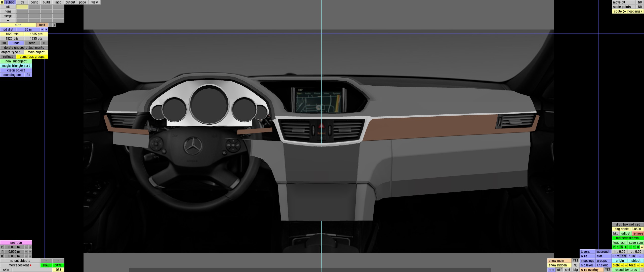
Task: Click the green SAVE button
Action: click(x=58, y=265)
